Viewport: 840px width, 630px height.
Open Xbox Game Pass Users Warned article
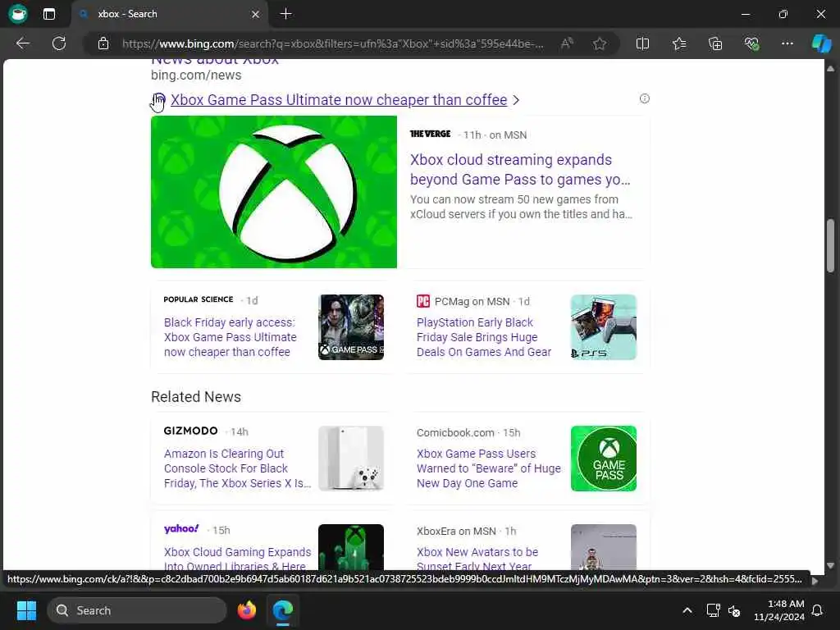coord(489,468)
